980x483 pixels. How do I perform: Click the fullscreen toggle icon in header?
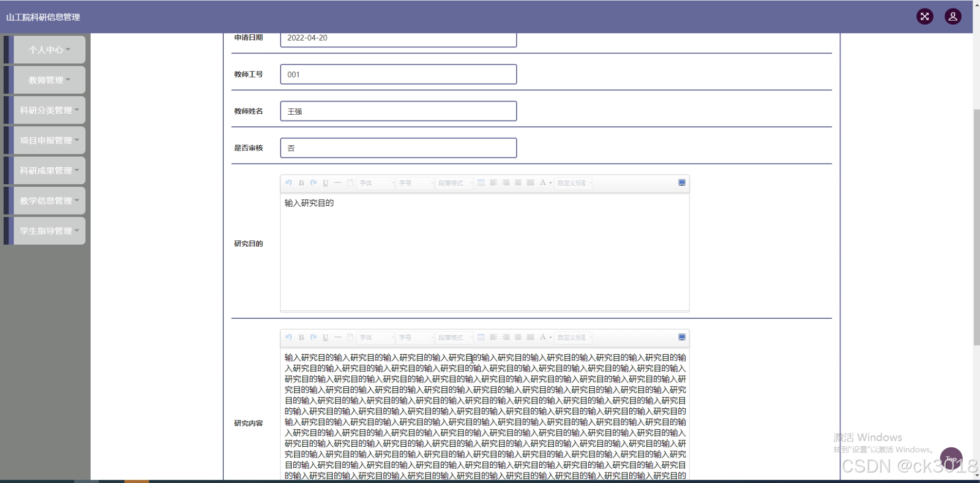click(925, 16)
